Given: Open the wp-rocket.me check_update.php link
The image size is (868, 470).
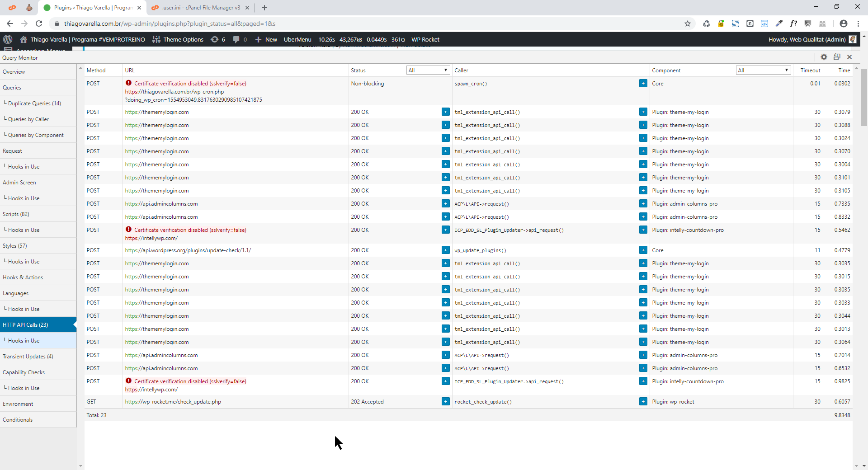Looking at the screenshot, I should pyautogui.click(x=173, y=402).
